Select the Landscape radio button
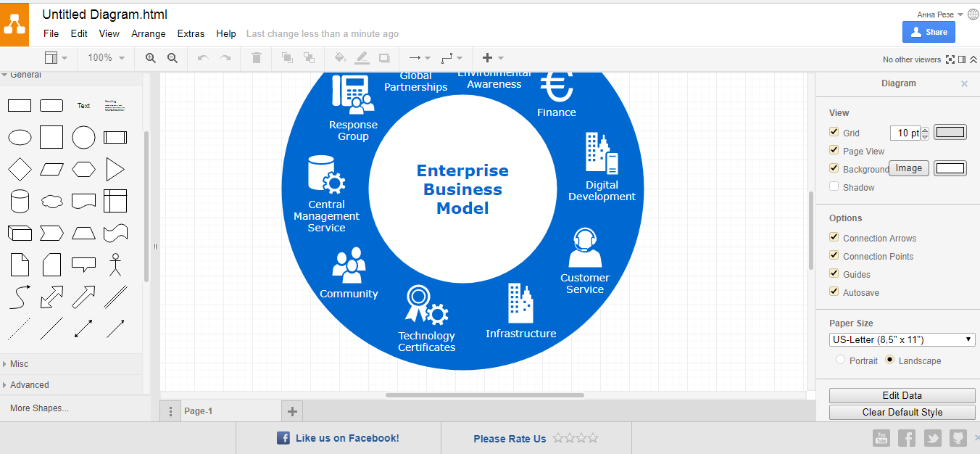The height and width of the screenshot is (454, 980). (890, 360)
